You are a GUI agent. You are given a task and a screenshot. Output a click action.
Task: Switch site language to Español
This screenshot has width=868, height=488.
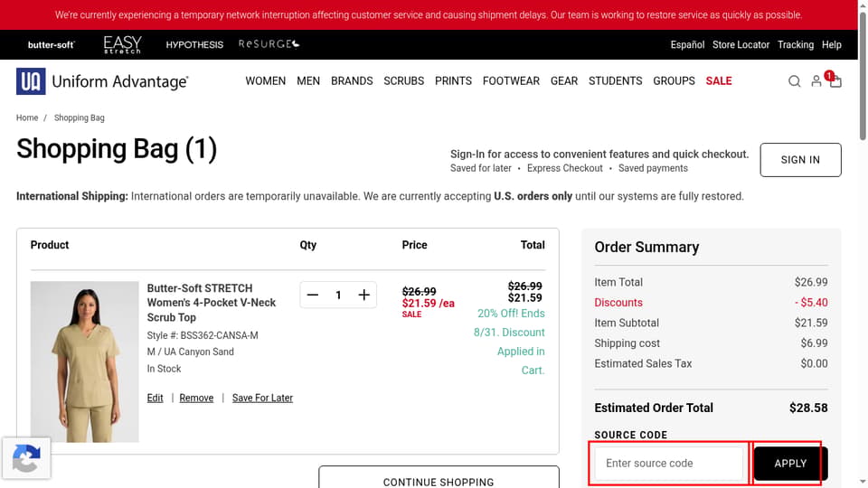point(687,45)
